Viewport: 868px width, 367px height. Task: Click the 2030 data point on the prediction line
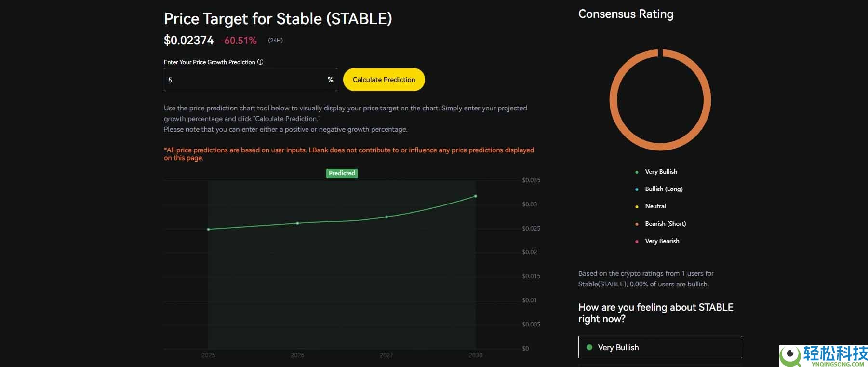(x=475, y=196)
